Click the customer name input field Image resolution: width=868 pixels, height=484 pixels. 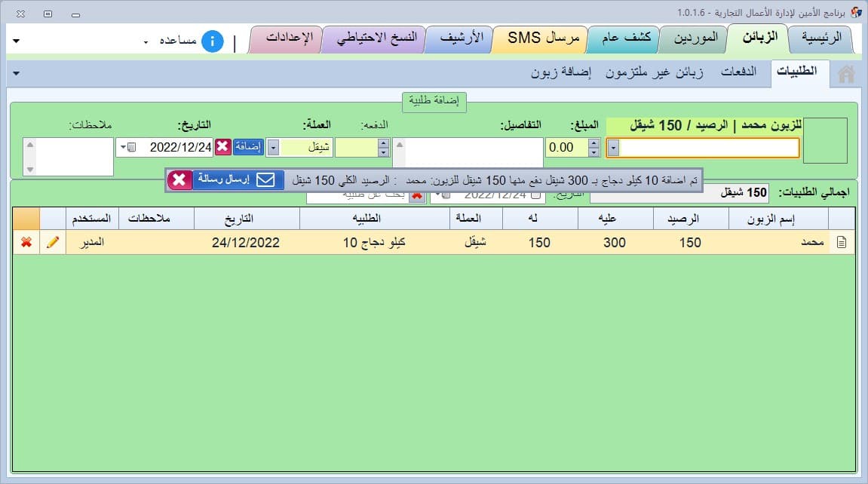pyautogui.click(x=709, y=148)
